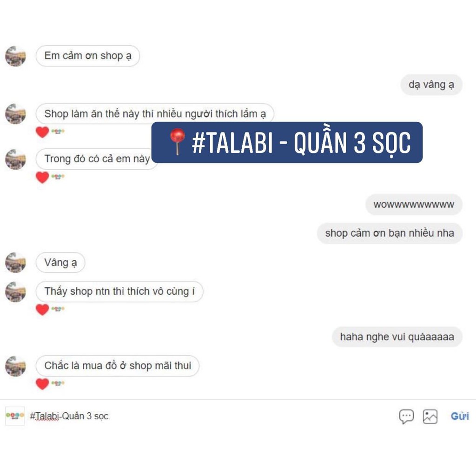Click the 'haha nghe vui quáaaaaa' bubble

397,337
